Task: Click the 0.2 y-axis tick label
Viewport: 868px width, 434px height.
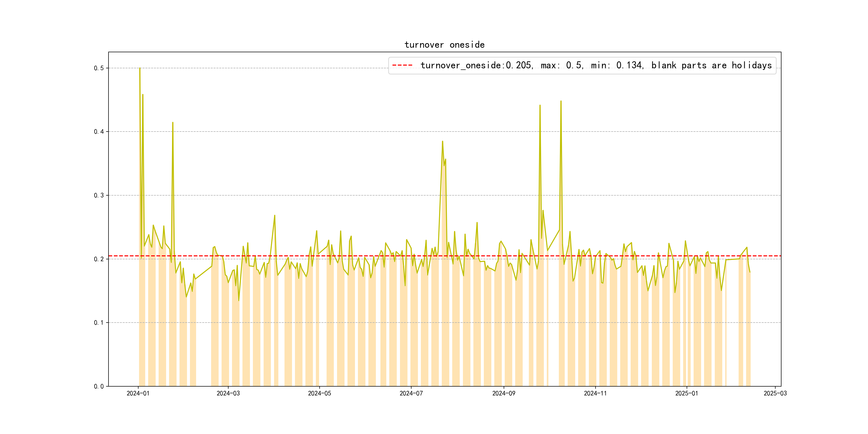Action: click(x=99, y=259)
